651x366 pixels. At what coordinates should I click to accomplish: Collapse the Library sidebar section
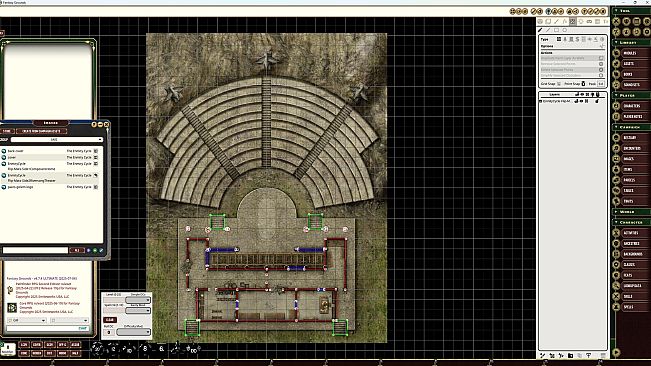616,43
